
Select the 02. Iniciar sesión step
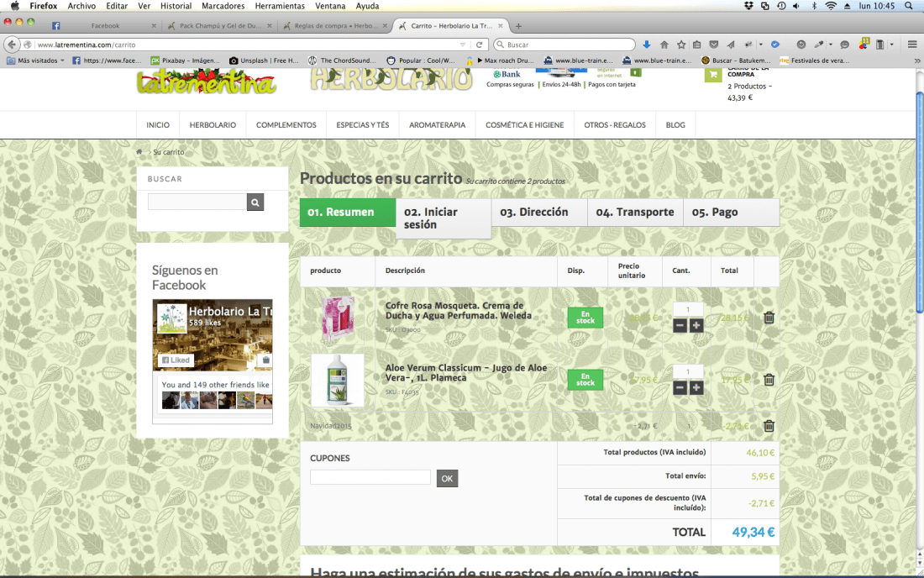click(x=444, y=218)
